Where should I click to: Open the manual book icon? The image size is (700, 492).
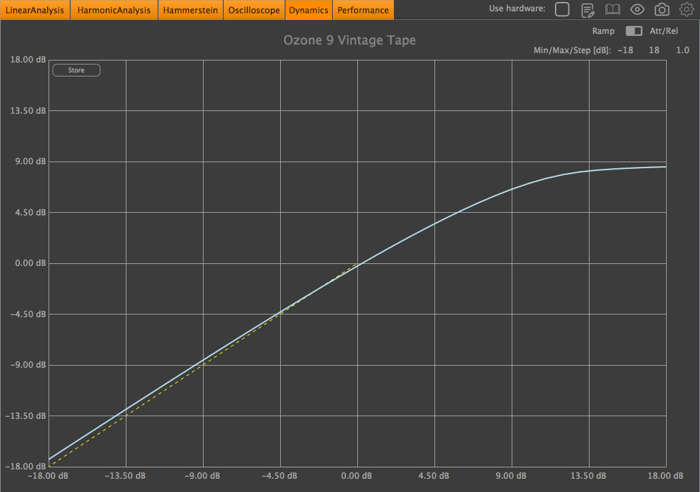(x=612, y=9)
